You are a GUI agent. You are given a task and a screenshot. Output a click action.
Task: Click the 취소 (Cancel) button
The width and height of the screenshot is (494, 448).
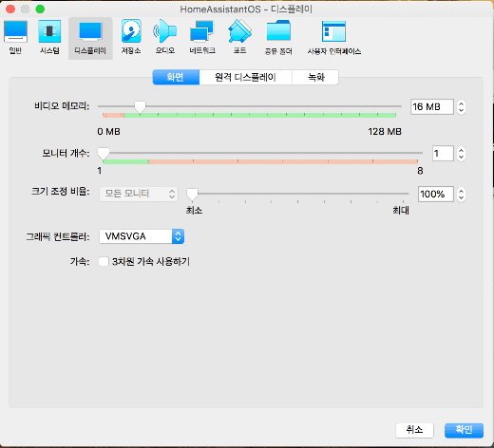[x=414, y=430]
